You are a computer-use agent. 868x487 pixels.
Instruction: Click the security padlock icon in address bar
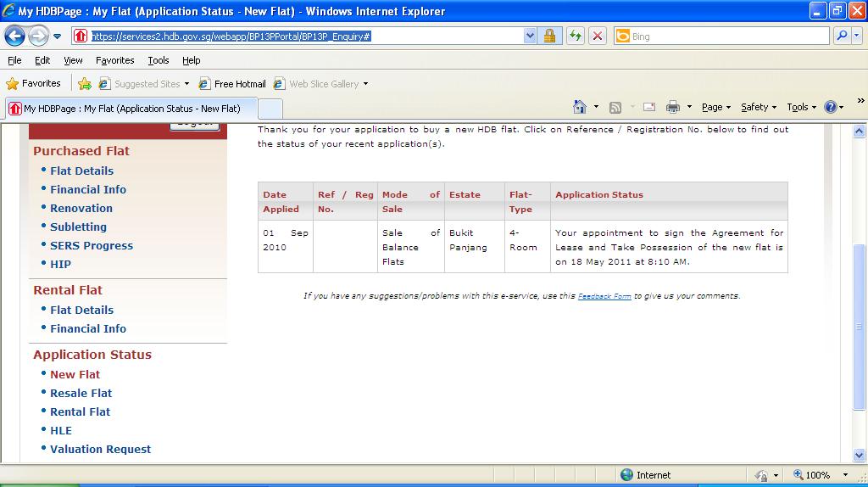pos(549,36)
